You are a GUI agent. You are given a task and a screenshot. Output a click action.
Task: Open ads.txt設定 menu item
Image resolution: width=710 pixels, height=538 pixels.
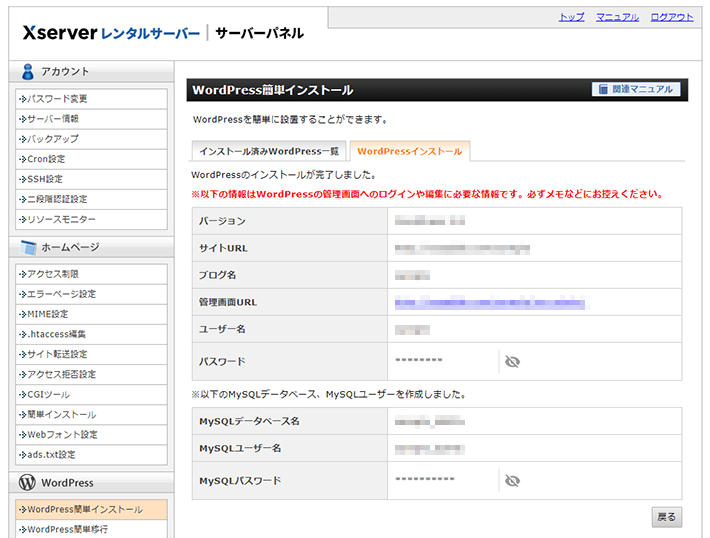[91, 455]
